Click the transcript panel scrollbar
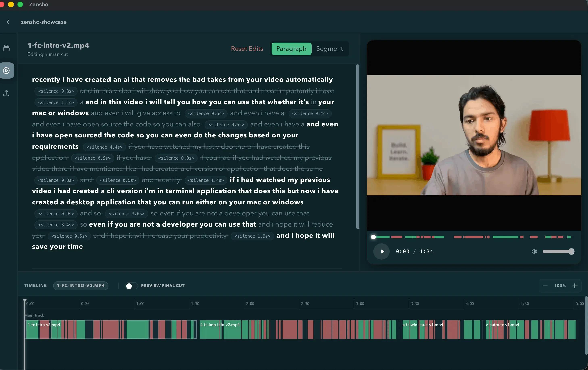This screenshot has width=588, height=370. pyautogui.click(x=358, y=147)
